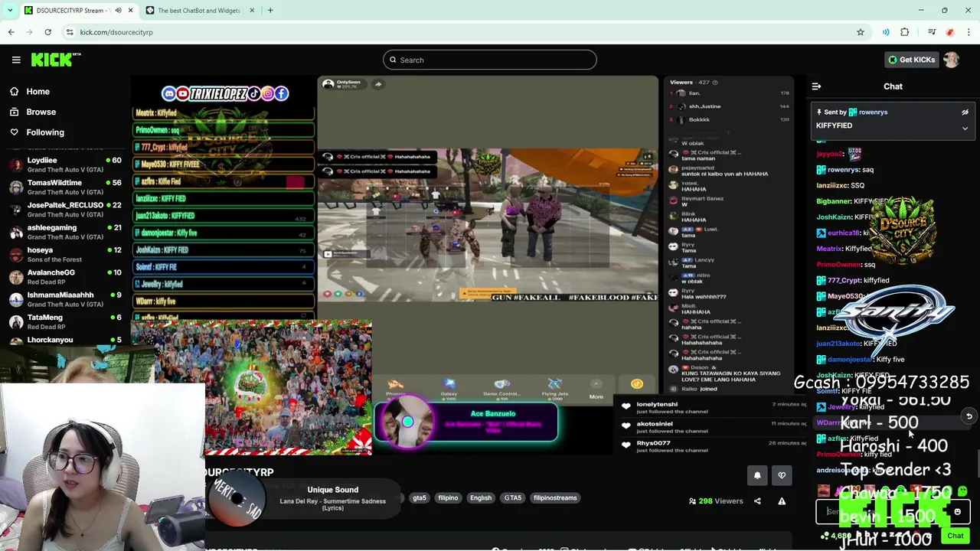Open Lhorckanyou channel in sidebar
Screen dimensions: 980x551
coord(64,340)
